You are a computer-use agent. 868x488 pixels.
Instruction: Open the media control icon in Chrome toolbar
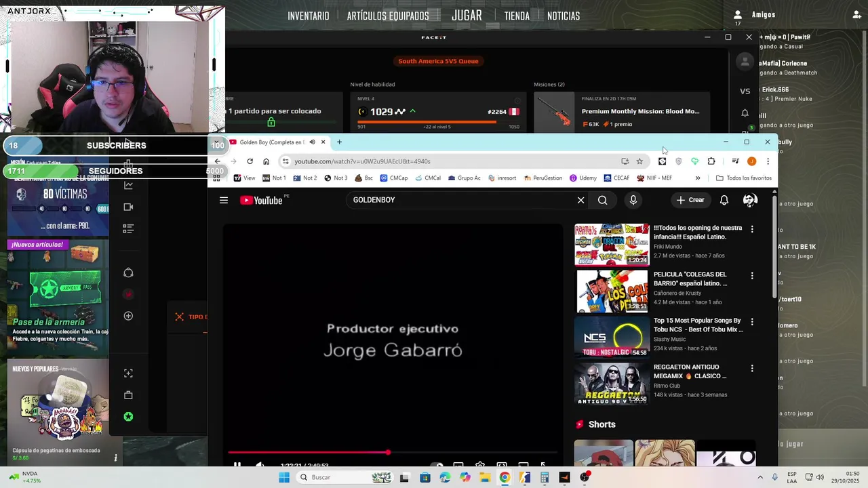(x=735, y=161)
